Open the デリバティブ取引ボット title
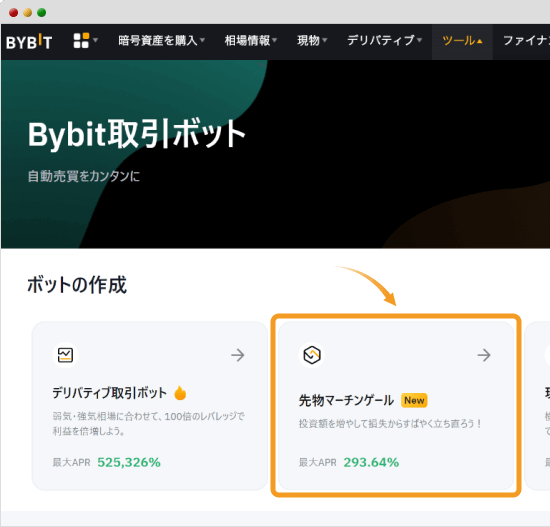This screenshot has height=527, width=550. 110,393
